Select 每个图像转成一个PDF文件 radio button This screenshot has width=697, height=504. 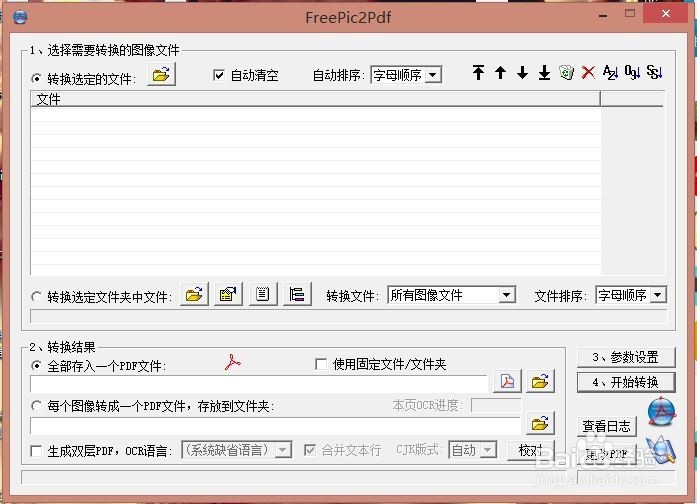[36, 406]
